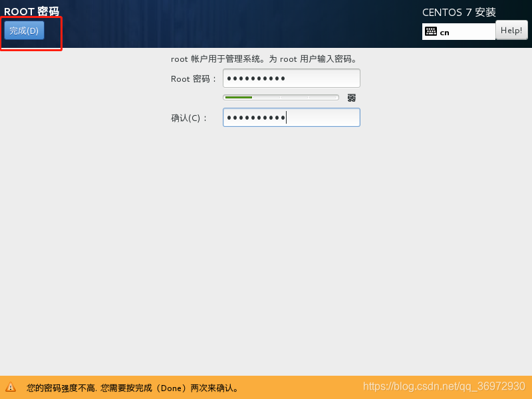
Task: Click the Root 密码 field label
Action: [x=194, y=79]
